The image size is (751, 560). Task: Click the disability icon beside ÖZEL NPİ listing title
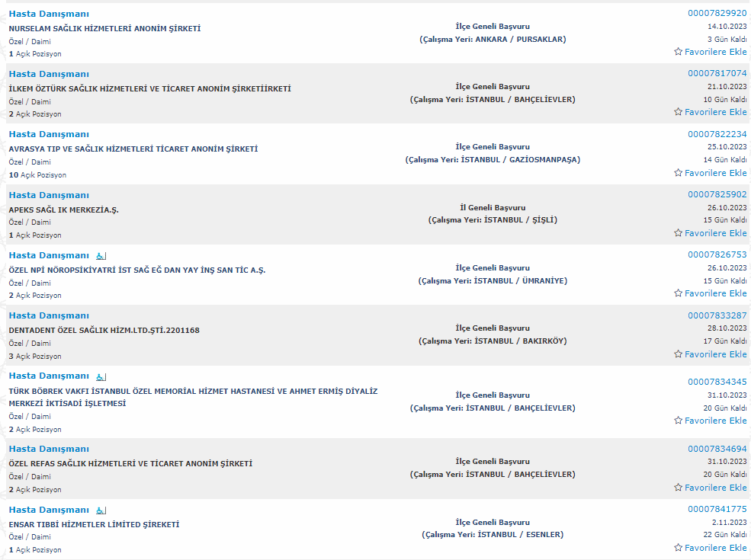click(x=101, y=256)
